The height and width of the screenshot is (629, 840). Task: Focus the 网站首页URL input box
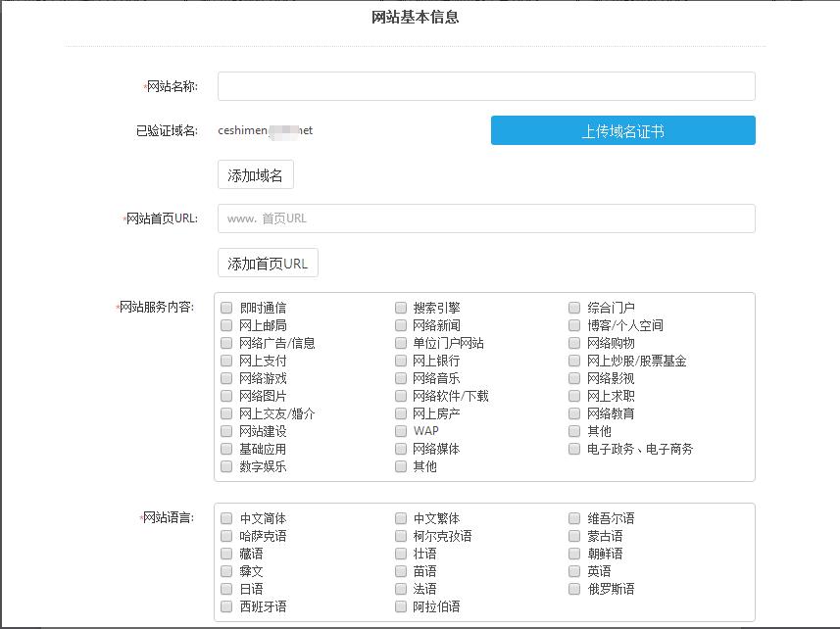(486, 218)
